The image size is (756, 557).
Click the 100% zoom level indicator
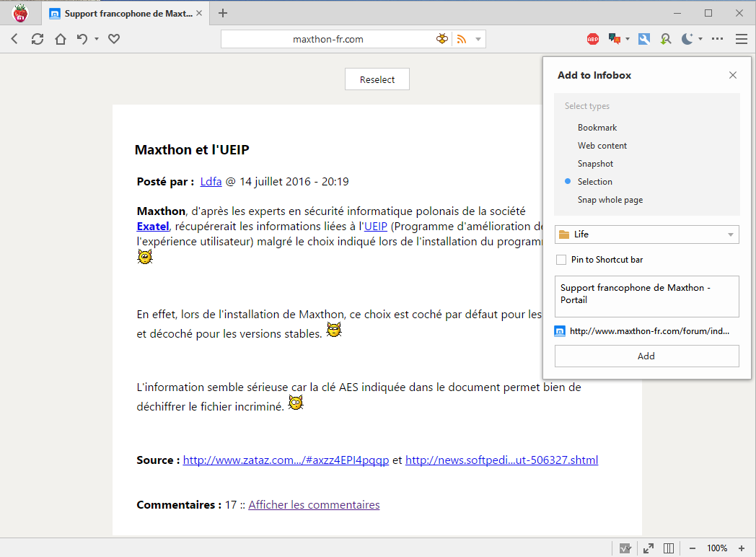(717, 548)
